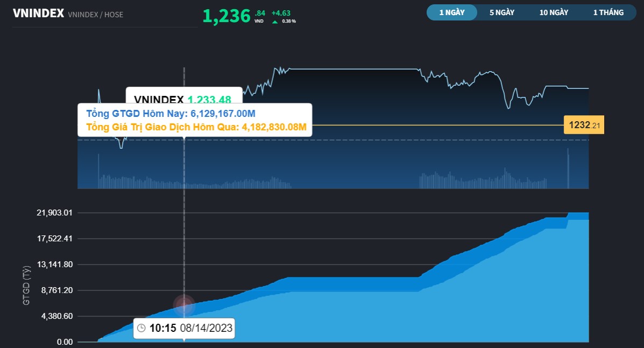Click the VNINDEX 1,233.48 tooltip header
This screenshot has width=644, height=348.
183,99
